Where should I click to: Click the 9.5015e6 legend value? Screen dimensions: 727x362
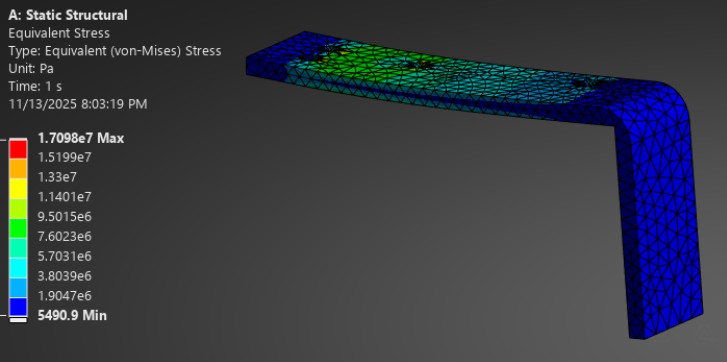point(64,217)
